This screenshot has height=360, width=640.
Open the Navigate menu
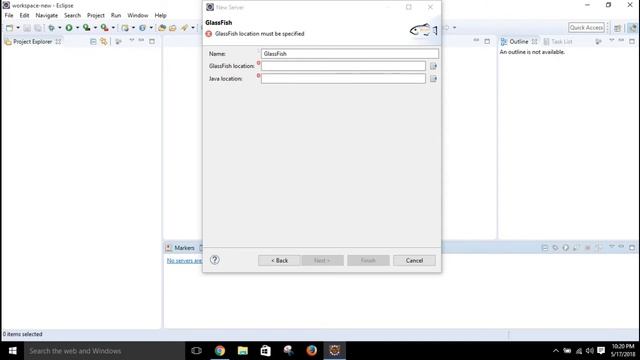(x=47, y=16)
